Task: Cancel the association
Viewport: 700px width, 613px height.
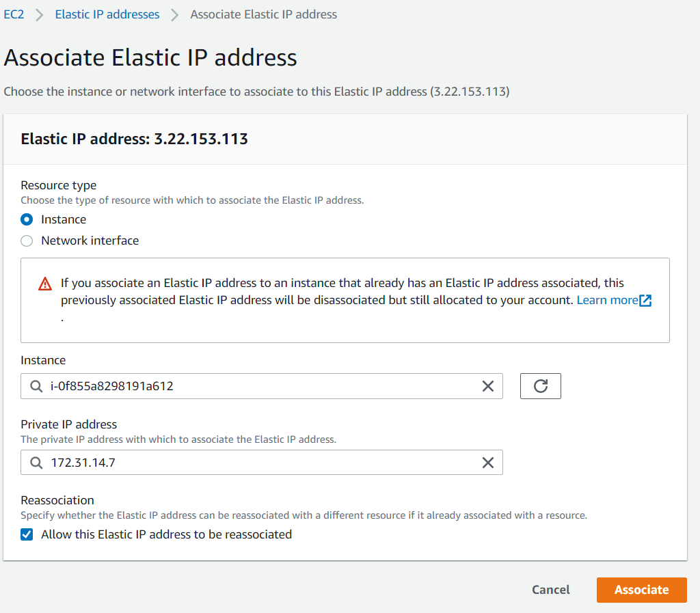Action: tap(550, 590)
